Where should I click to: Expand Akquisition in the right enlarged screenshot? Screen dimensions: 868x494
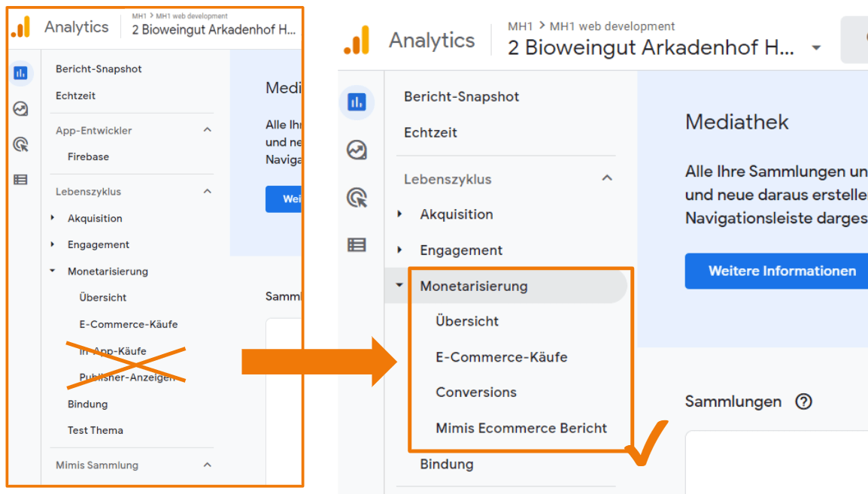tap(400, 214)
